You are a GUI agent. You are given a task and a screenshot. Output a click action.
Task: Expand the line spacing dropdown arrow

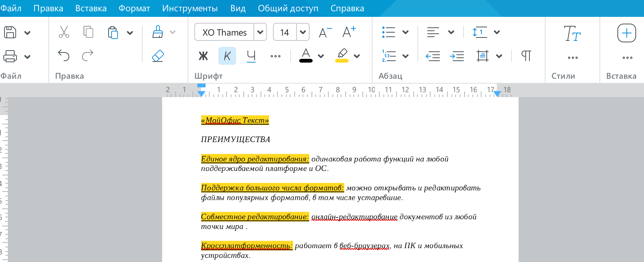[497, 32]
